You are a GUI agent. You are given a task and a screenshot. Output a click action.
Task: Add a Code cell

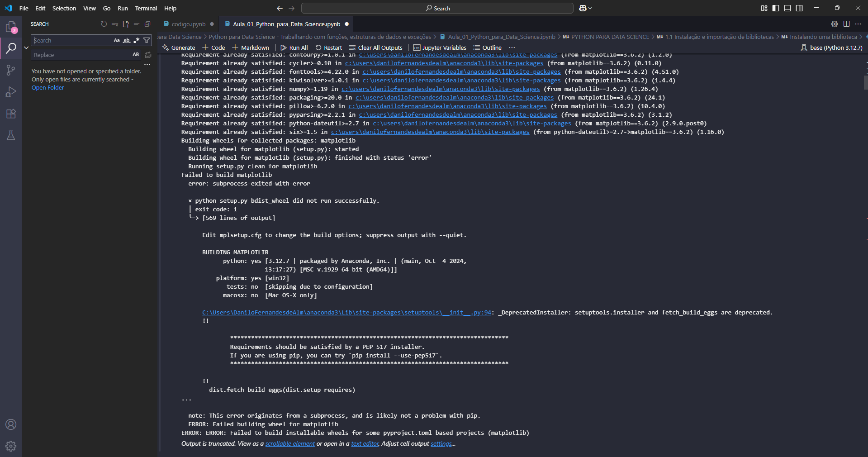tap(213, 48)
